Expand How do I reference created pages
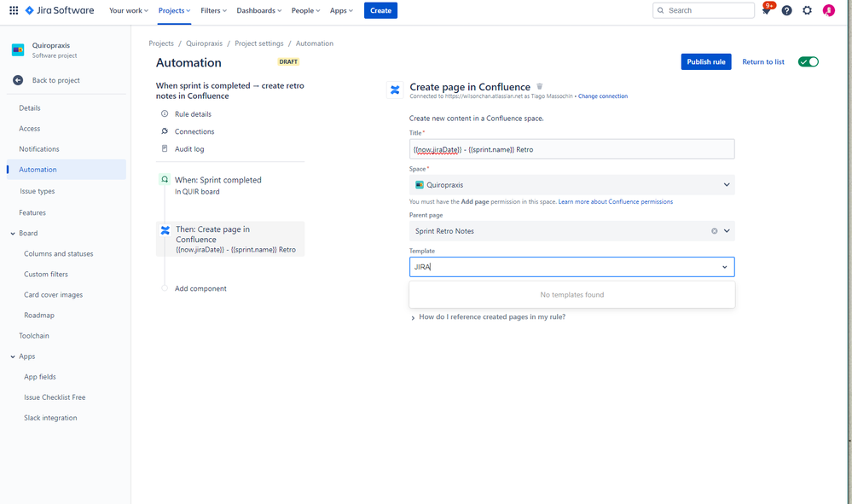 488,317
